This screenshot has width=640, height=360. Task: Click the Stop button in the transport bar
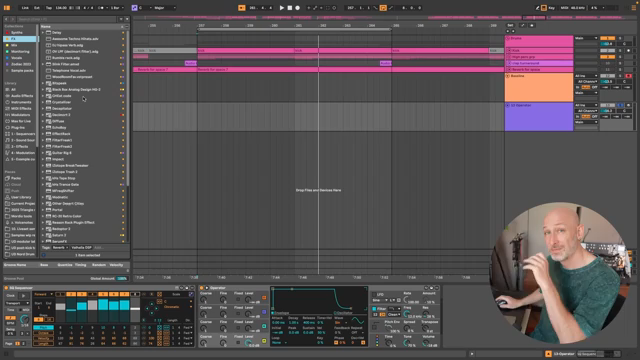click(x=290, y=8)
